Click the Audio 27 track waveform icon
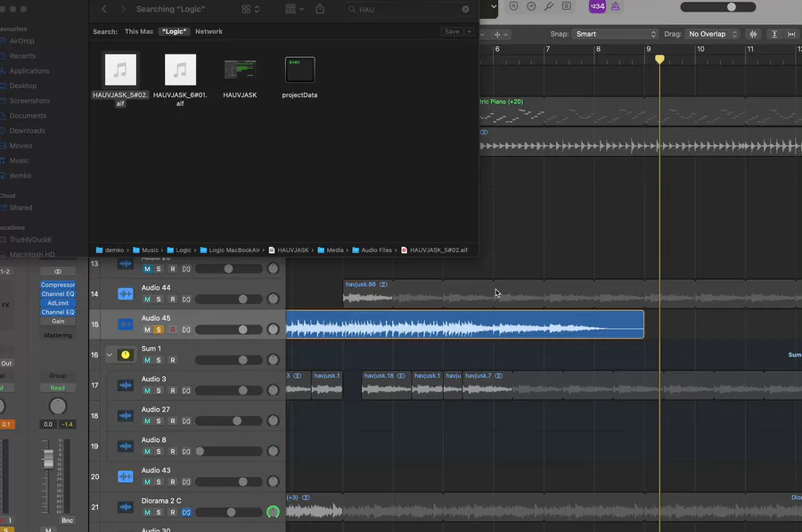The height and width of the screenshot is (532, 802). pyautogui.click(x=126, y=415)
